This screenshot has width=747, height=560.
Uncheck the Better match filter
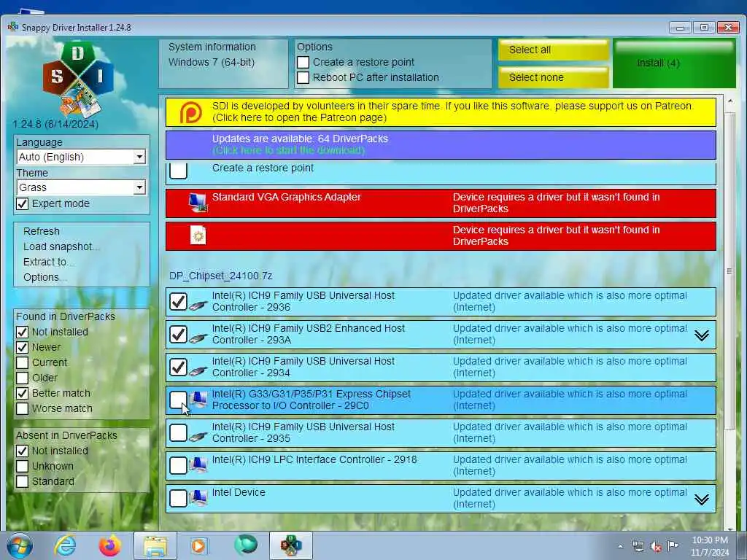(23, 393)
